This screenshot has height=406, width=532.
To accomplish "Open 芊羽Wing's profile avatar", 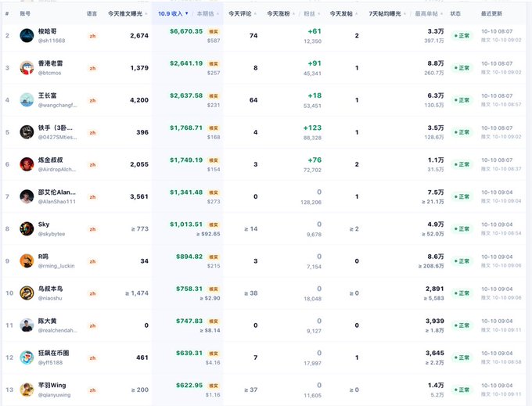I will click(x=27, y=390).
